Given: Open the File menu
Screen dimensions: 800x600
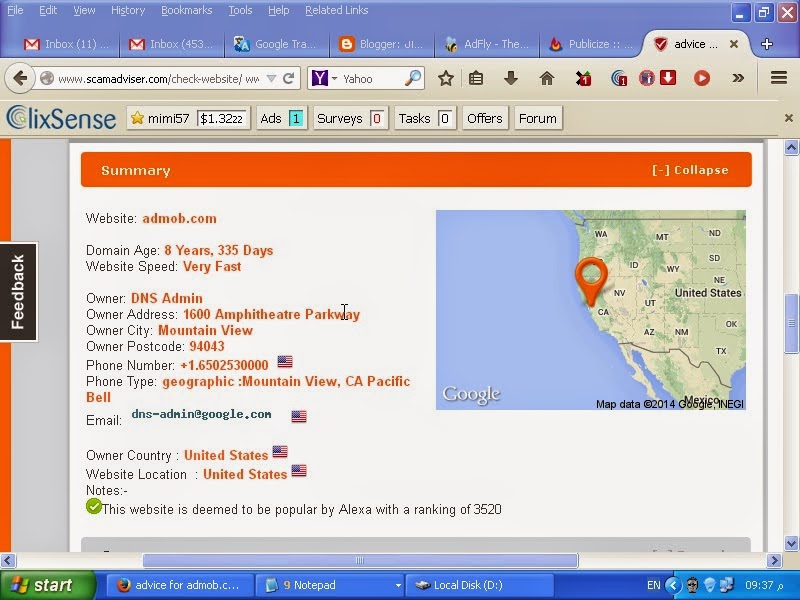Looking at the screenshot, I should click(x=15, y=10).
